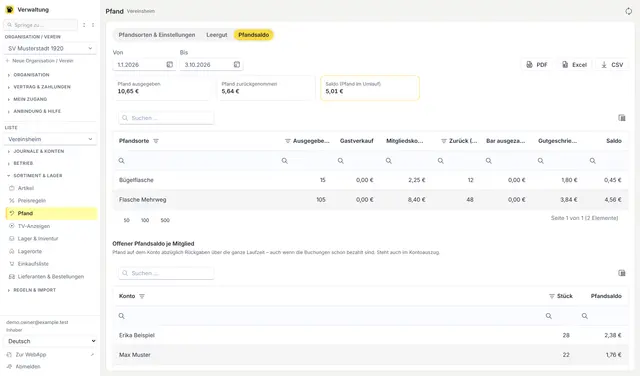This screenshot has height=376, width=640.
Task: Download the report as CSV
Action: 612,65
